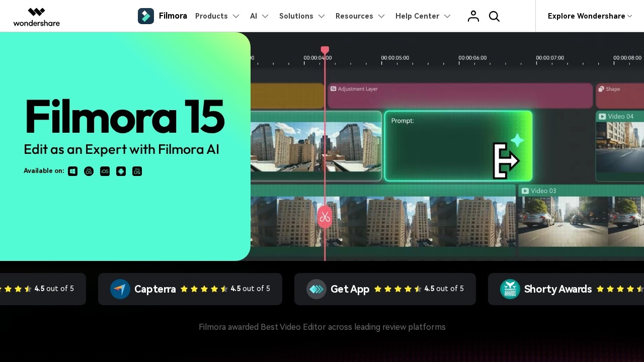Select the Video 03 clip thumbnail

(581, 221)
